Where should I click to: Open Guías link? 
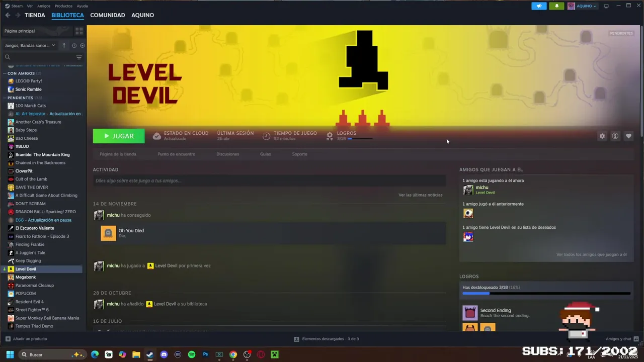[265, 154]
